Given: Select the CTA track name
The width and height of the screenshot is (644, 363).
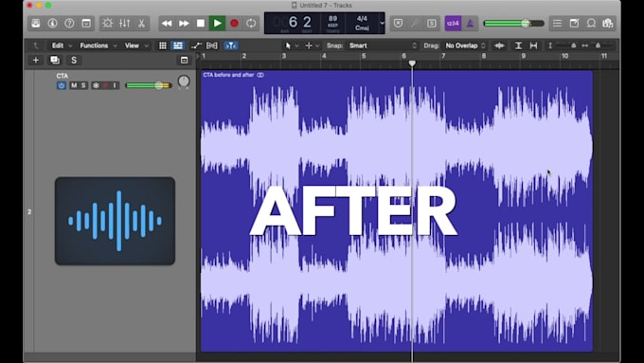Looking at the screenshot, I should click(63, 76).
